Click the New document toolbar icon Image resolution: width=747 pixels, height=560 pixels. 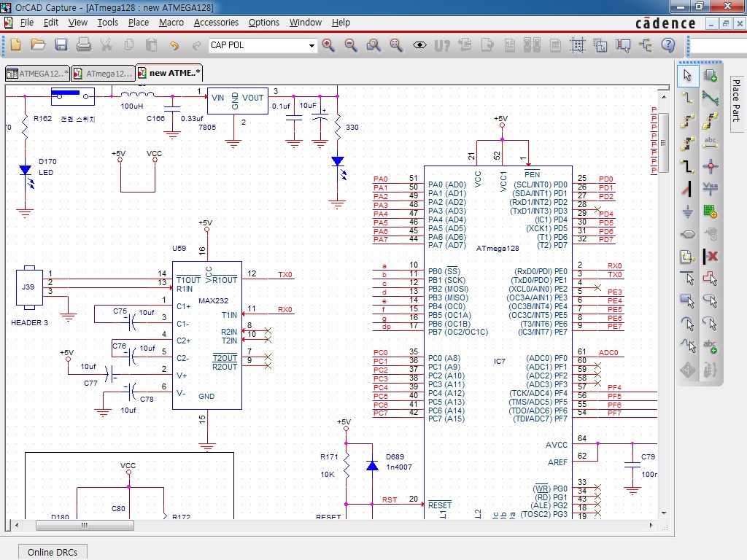point(15,44)
